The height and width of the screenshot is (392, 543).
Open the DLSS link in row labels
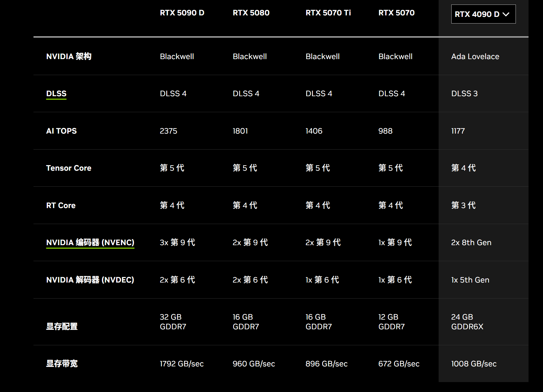(x=56, y=94)
